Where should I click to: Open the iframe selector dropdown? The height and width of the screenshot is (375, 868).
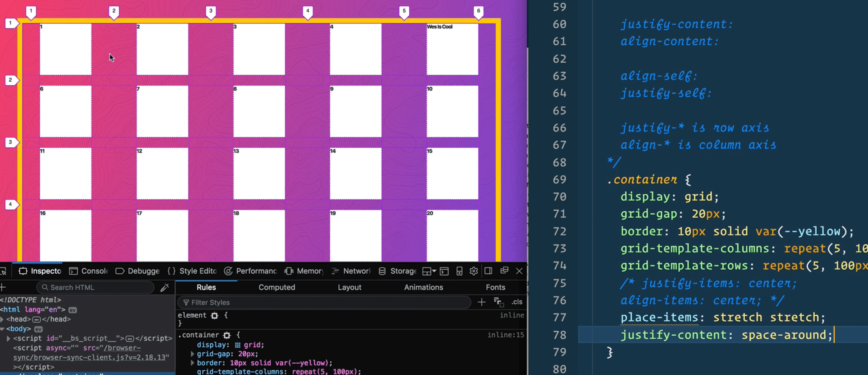(429, 271)
